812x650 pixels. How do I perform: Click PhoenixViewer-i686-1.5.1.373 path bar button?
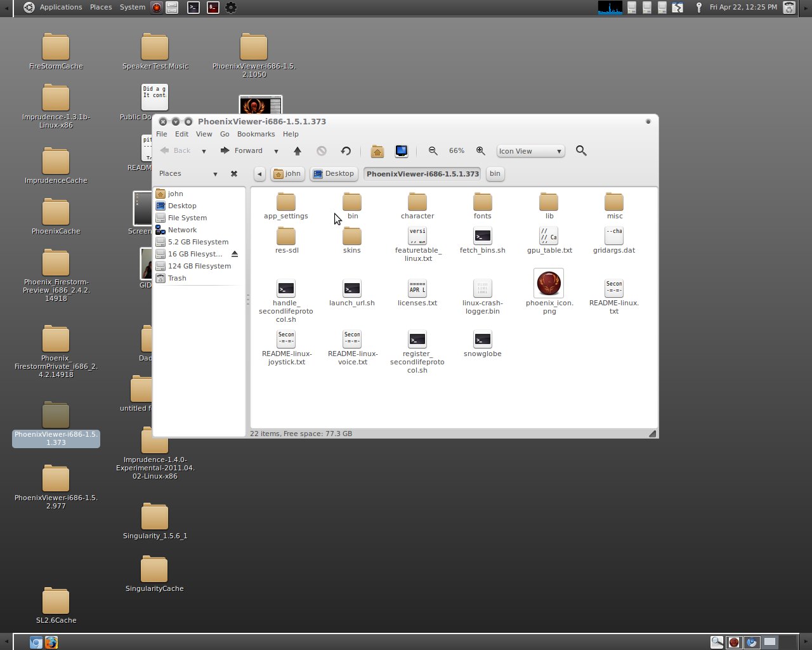tap(422, 173)
